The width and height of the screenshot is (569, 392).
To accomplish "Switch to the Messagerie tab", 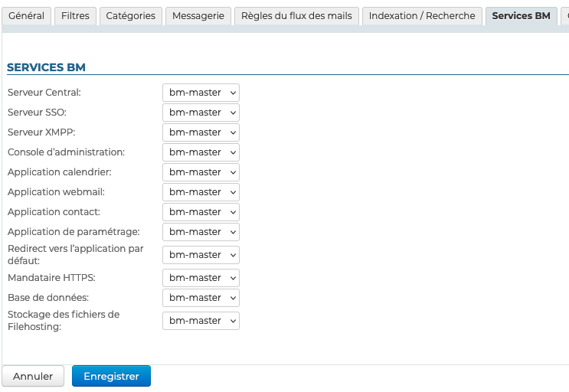I will click(x=198, y=16).
